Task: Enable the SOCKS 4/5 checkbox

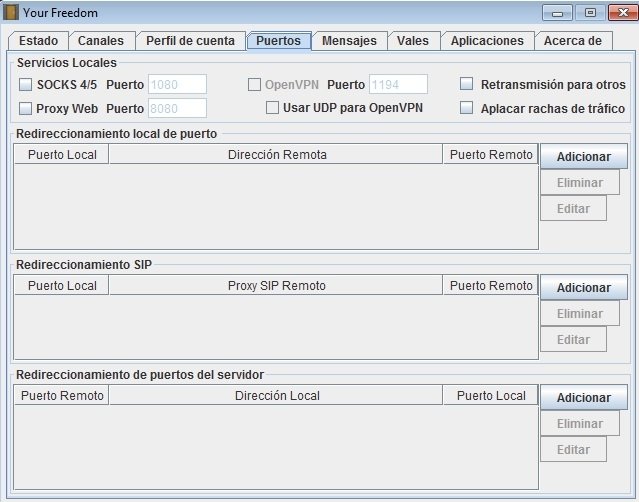Action: 26,85
